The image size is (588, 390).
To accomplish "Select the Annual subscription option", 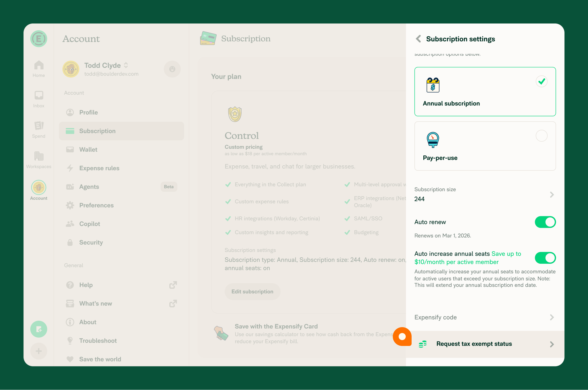I will tap(485, 92).
